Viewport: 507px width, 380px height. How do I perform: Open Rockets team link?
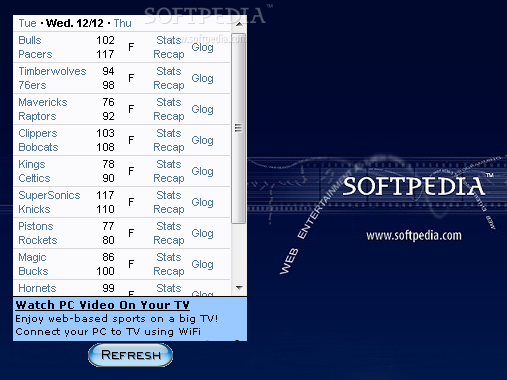click(38, 240)
